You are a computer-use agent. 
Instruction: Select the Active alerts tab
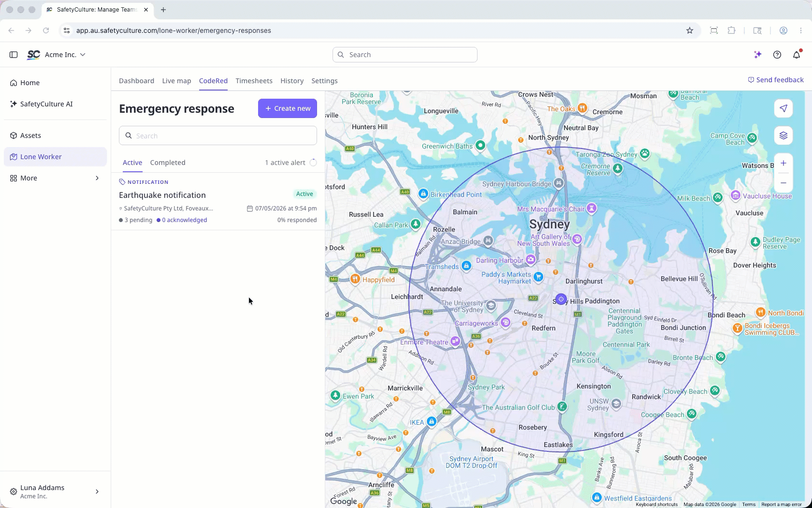pos(132,163)
